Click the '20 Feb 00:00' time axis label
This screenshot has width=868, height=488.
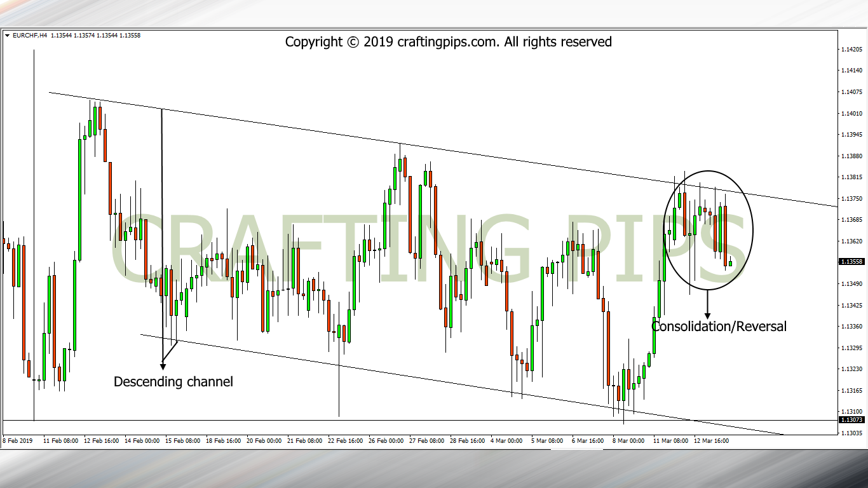(264, 440)
